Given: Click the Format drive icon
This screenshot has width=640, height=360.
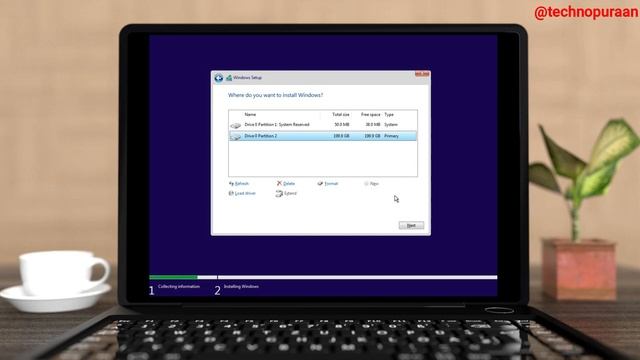Looking at the screenshot, I should coord(320,184).
